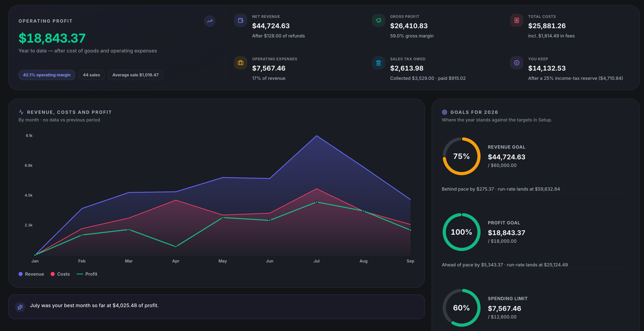Image resolution: width=644 pixels, height=331 pixels.
Task: Click the 60% Spending Limit progress ring
Action: [461, 308]
